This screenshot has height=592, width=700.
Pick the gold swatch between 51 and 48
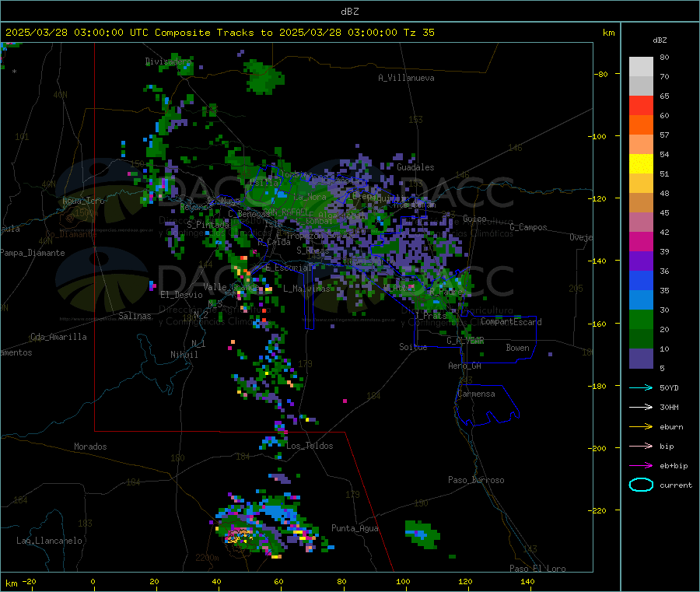tap(641, 184)
